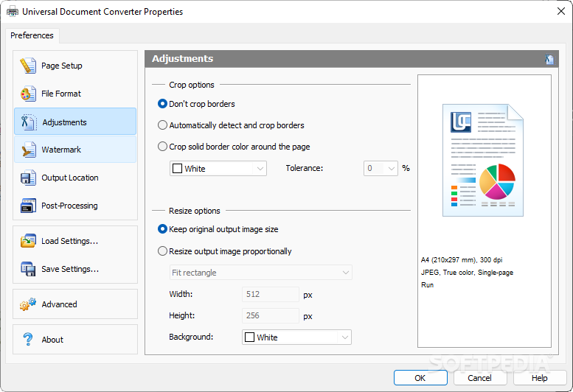This screenshot has height=392, width=573.
Task: Click the Help button
Action: pos(539,378)
